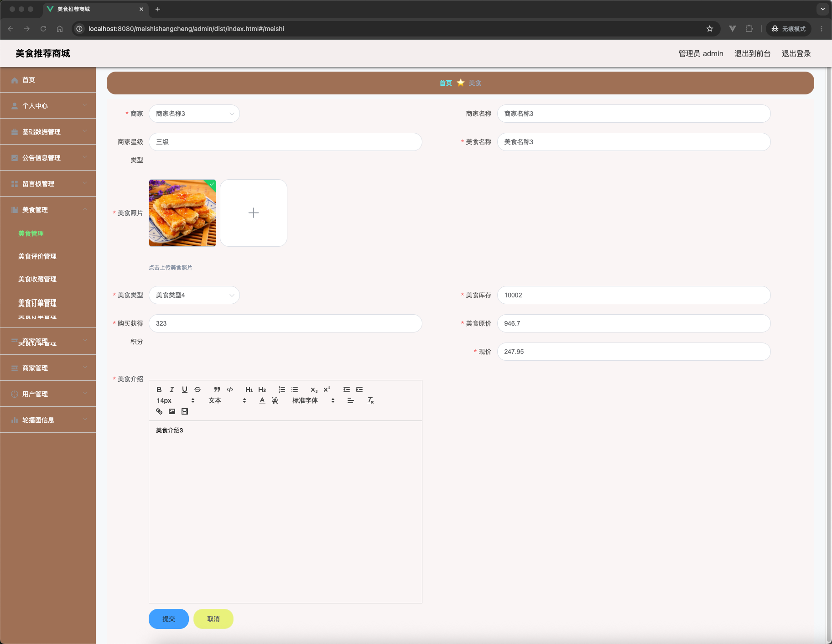Insert a hyperlink in the editor
The image size is (832, 644).
pos(159,411)
